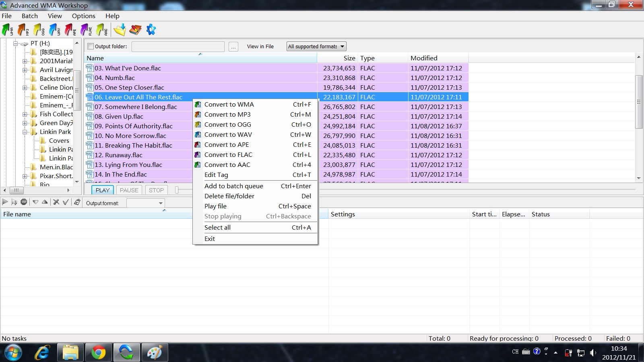Click the Windows Start button
644x362 pixels.
coord(13,353)
